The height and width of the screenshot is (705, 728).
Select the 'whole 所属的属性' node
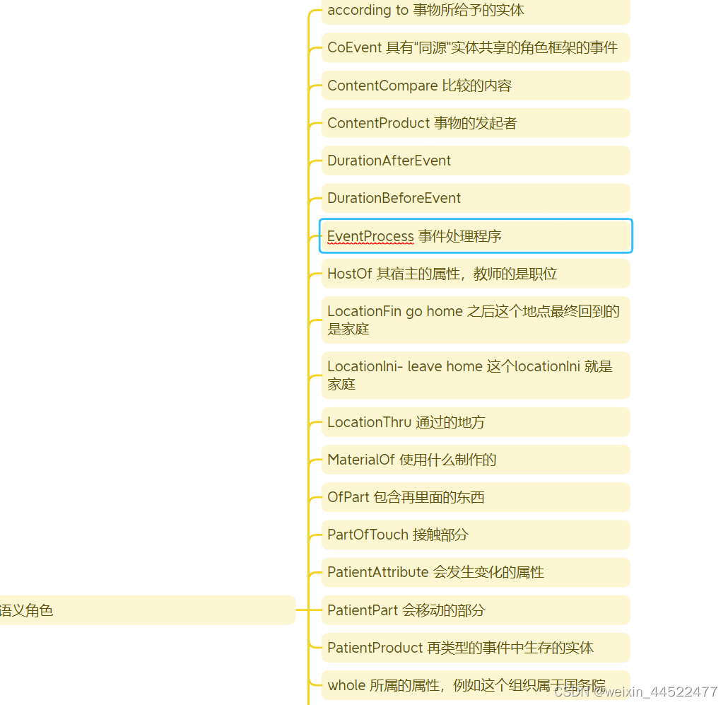(476, 685)
